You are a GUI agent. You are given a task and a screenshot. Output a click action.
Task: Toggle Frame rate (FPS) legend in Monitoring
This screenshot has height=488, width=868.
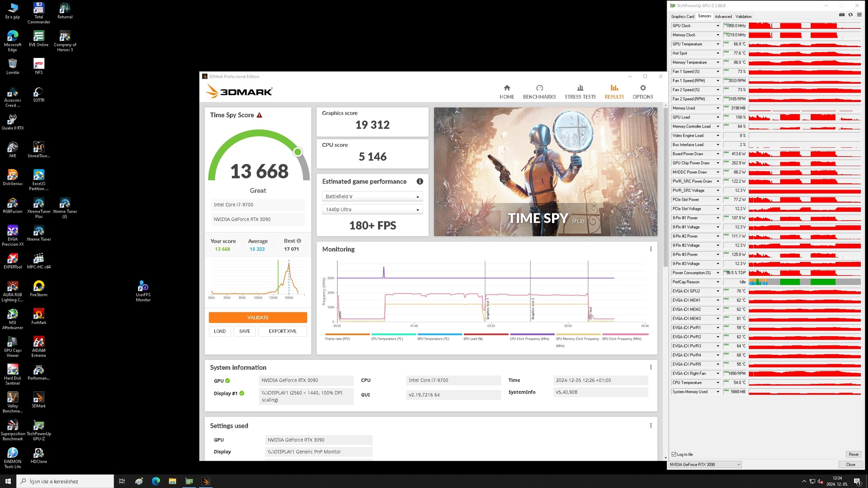point(338,339)
